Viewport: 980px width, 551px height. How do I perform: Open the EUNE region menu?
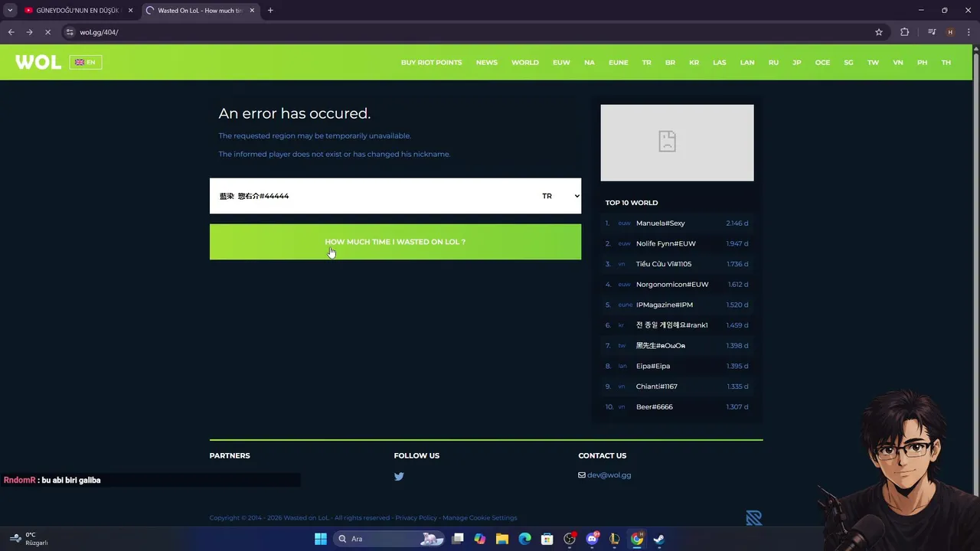pyautogui.click(x=618, y=63)
